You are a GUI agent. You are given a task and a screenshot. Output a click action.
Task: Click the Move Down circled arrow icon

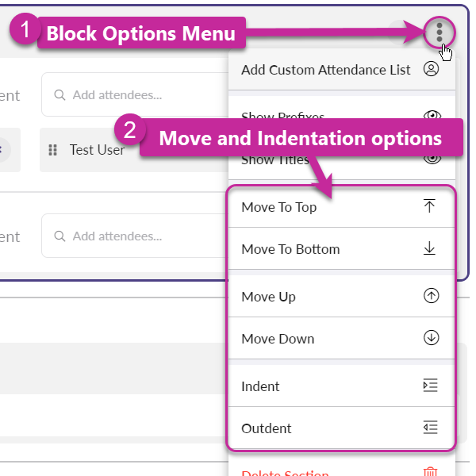point(431,338)
